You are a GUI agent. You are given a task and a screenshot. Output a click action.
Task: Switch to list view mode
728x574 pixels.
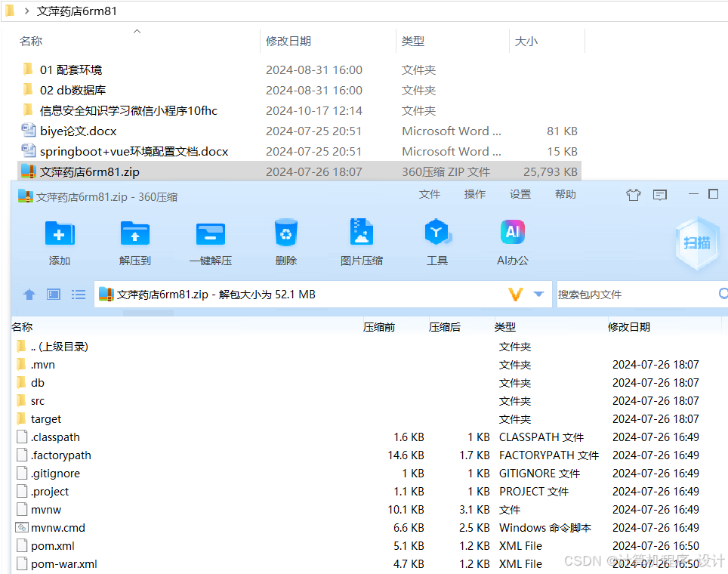click(79, 294)
